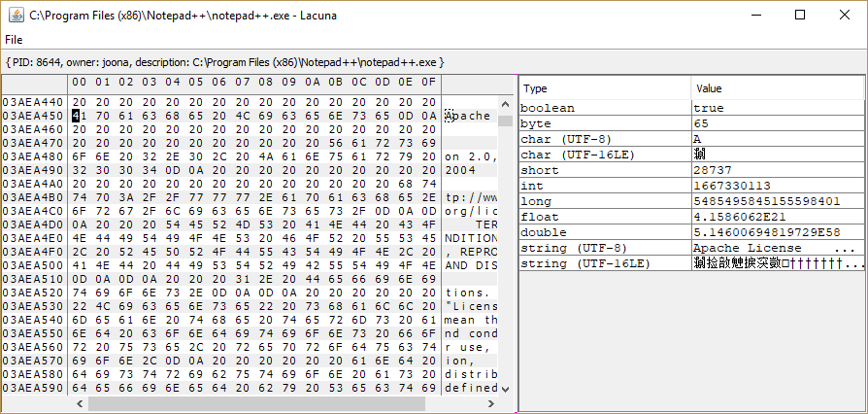
Task: Click the horizontal scrollbar right arrow
Action: pyautogui.click(x=490, y=403)
